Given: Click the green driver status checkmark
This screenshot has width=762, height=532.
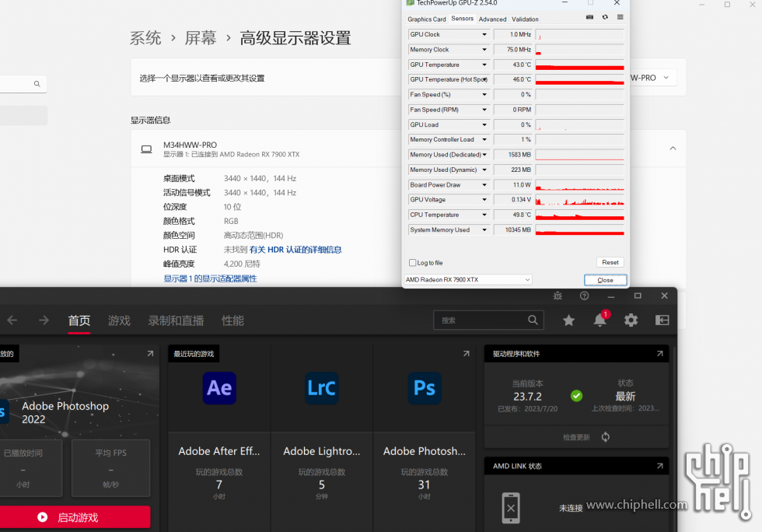Looking at the screenshot, I should click(576, 396).
